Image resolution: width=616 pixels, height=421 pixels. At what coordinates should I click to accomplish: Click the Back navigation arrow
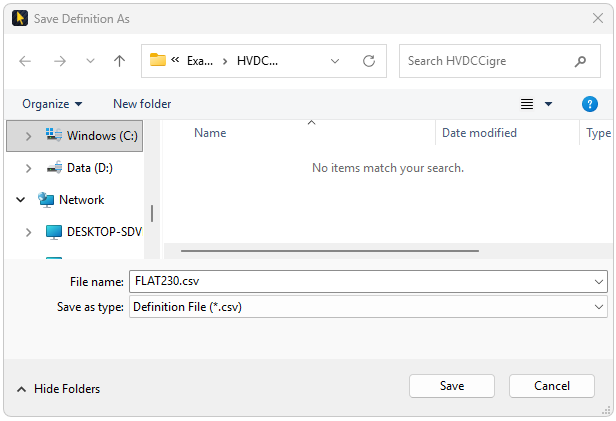pyautogui.click(x=25, y=61)
